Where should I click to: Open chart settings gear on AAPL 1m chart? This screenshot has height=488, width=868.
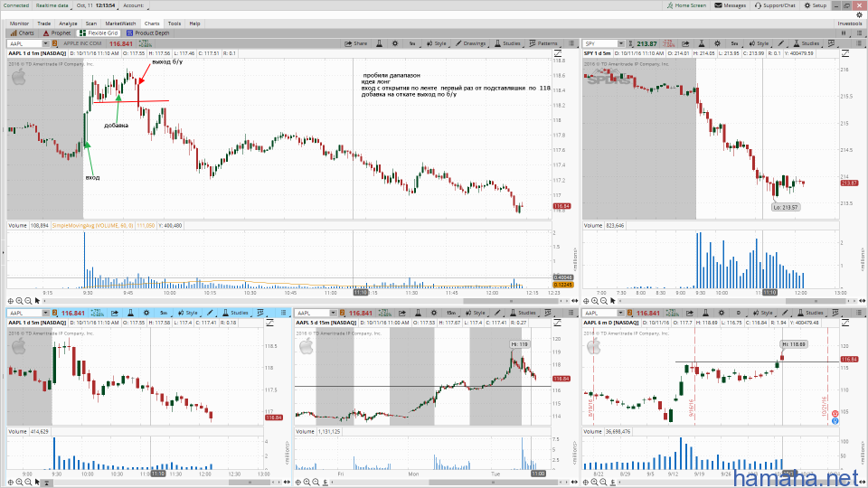395,43
